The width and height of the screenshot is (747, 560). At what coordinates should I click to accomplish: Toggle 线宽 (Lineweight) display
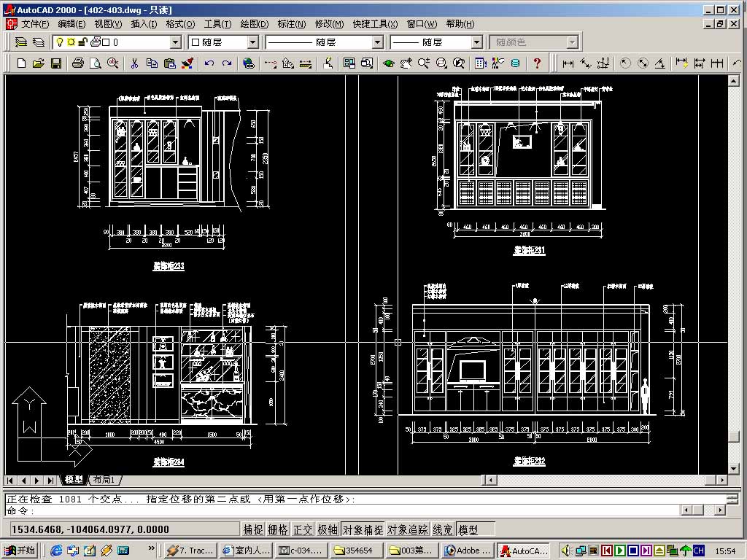tap(443, 529)
